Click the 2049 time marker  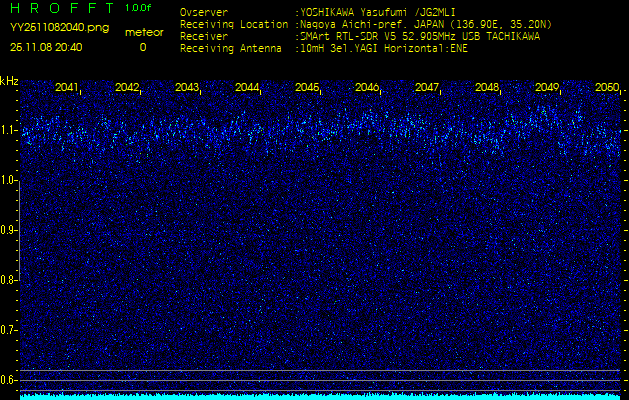pyautogui.click(x=547, y=88)
